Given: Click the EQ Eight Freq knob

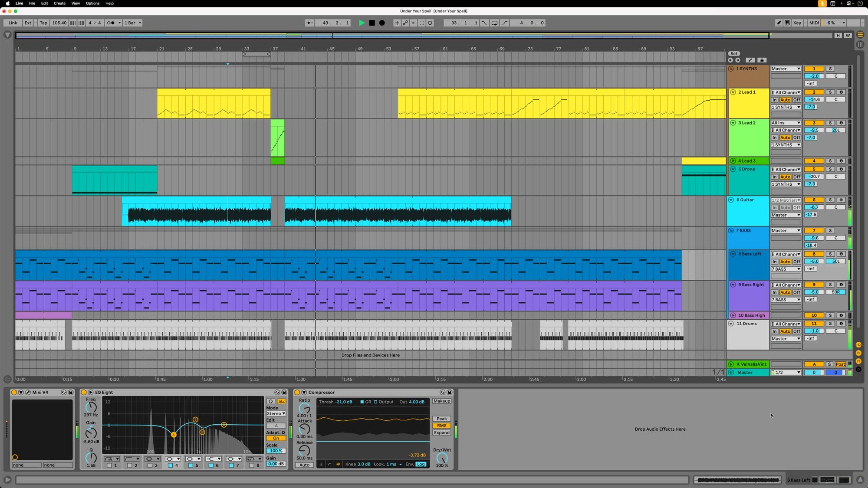Looking at the screenshot, I should tap(91, 407).
